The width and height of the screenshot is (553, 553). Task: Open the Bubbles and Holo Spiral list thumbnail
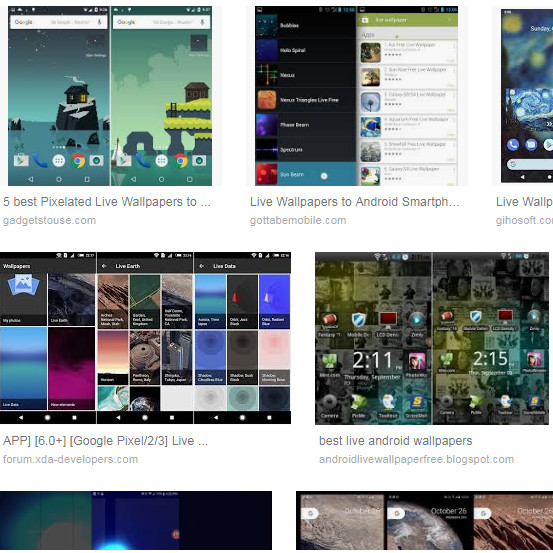(x=357, y=96)
